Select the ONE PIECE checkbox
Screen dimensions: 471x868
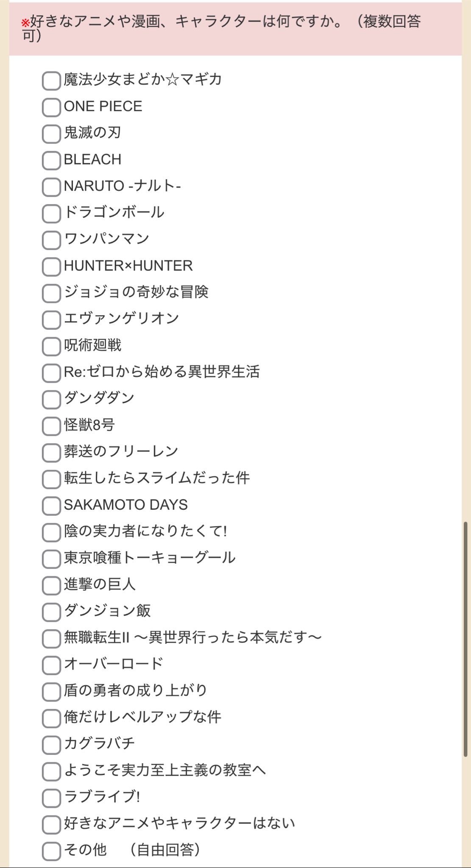pyautogui.click(x=51, y=107)
